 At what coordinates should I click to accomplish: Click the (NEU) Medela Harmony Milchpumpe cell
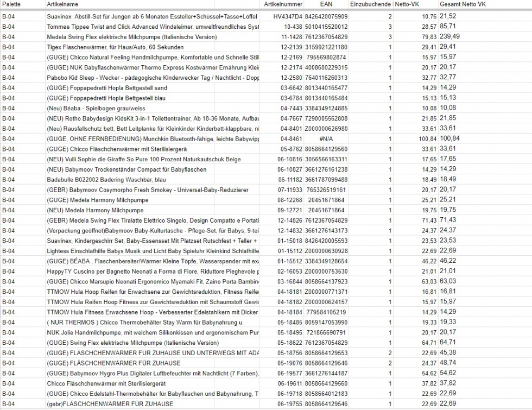[x=96, y=210]
